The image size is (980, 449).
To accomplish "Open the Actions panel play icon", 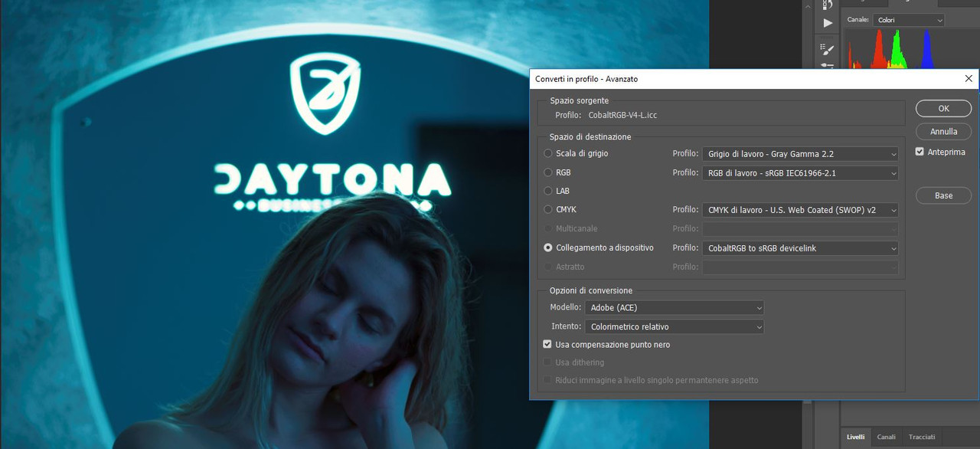I will coord(827,23).
